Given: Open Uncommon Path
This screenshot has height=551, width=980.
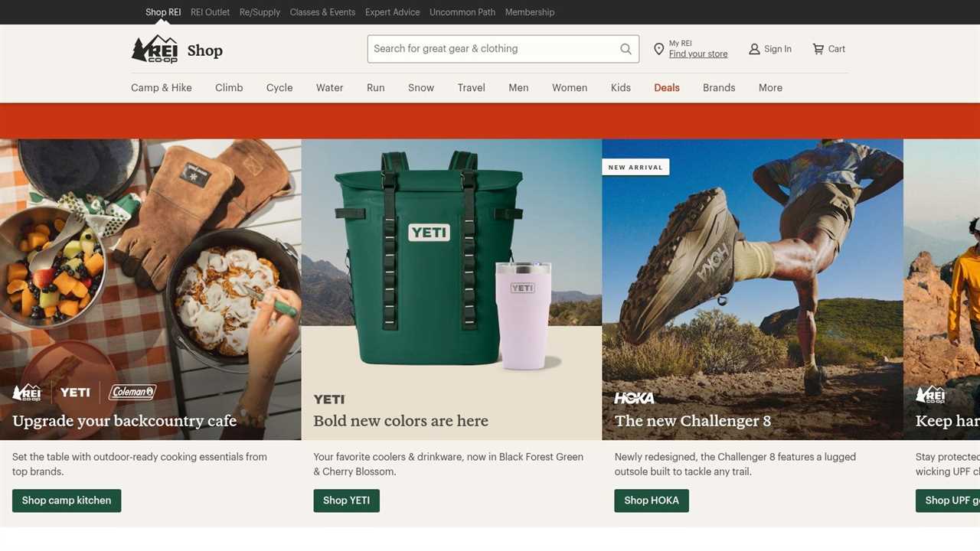Looking at the screenshot, I should [x=462, y=12].
